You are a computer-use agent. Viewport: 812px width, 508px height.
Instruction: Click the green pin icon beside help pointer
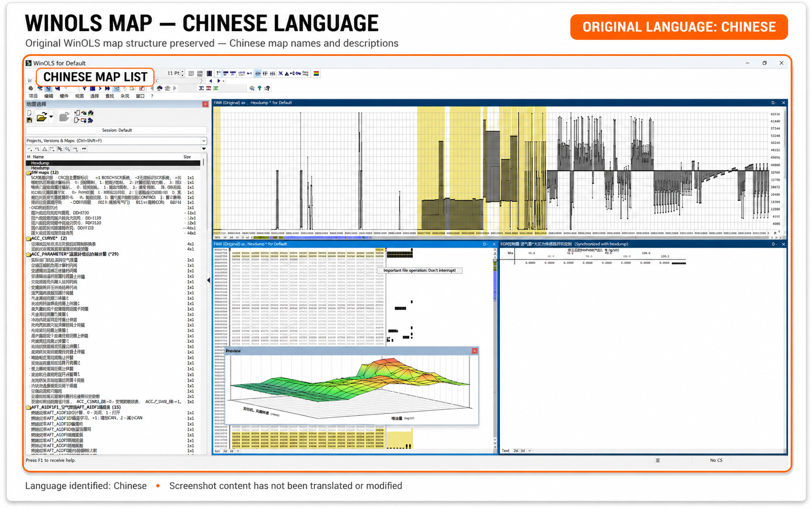260,88
